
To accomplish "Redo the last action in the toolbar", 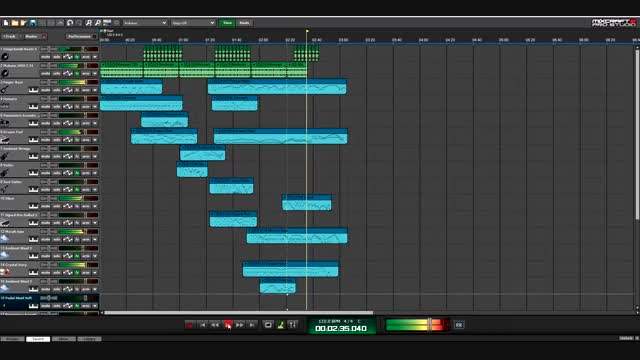I will click(x=79, y=23).
